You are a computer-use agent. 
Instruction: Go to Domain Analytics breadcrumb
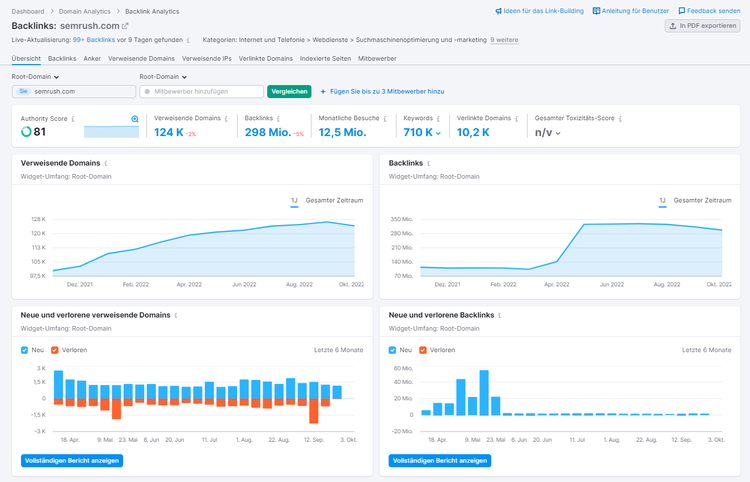85,11
